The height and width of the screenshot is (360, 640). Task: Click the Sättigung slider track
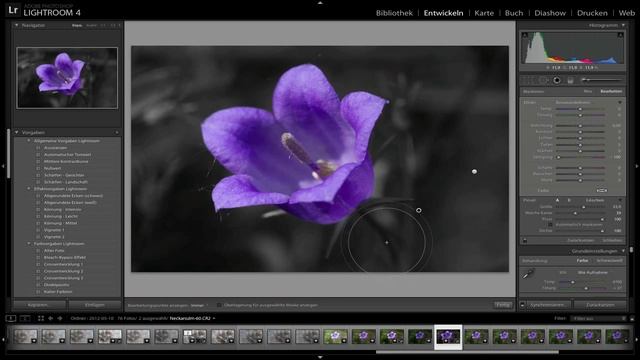580,157
